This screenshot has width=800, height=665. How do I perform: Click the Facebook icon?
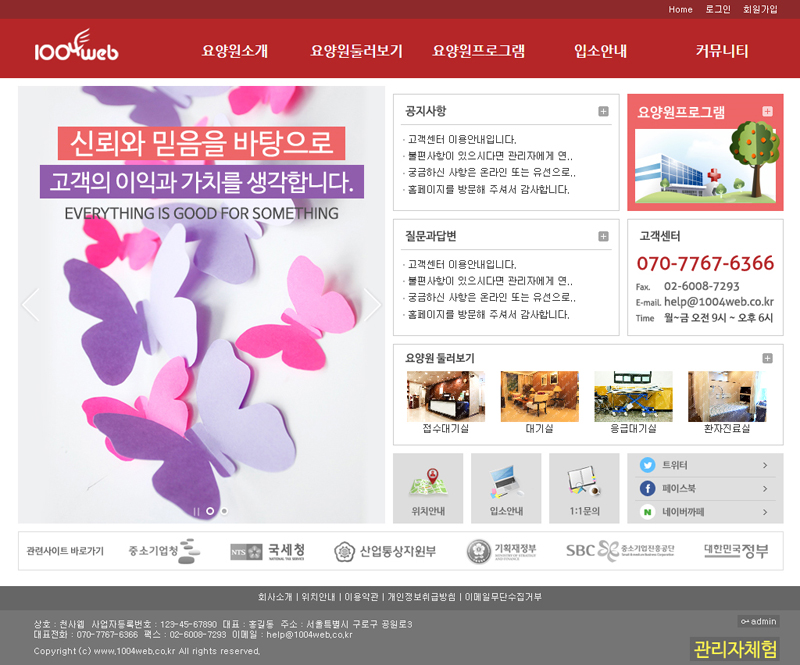647,489
